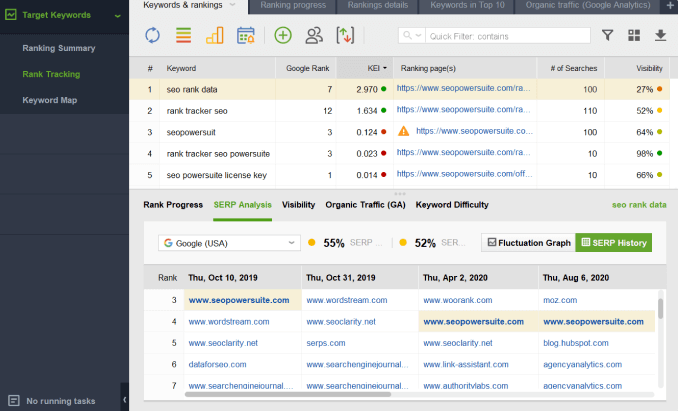This screenshot has height=411, width=678.
Task: Select the Rank Progress lower tab
Action: point(173,205)
